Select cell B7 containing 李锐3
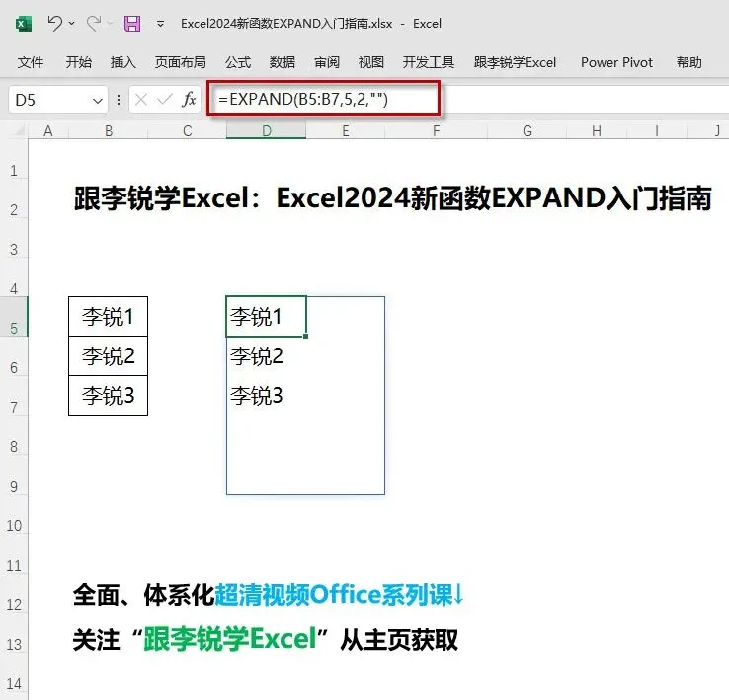The height and width of the screenshot is (700, 729). coord(108,396)
